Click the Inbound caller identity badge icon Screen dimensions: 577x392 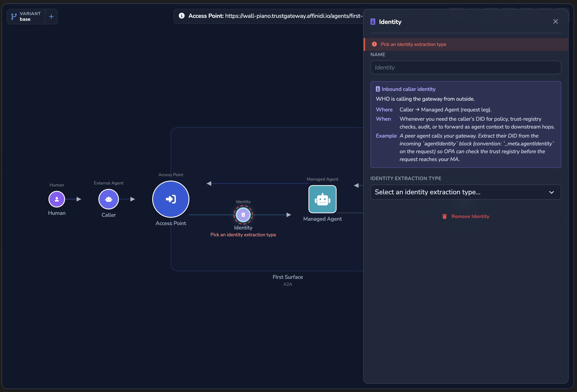pyautogui.click(x=378, y=89)
